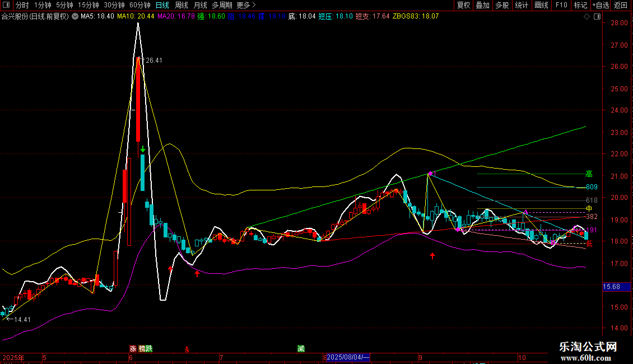Viewport: 633px width, 364px height.
Task: Click the magenta diamond at 21.00 peak
Action: click(x=430, y=174)
